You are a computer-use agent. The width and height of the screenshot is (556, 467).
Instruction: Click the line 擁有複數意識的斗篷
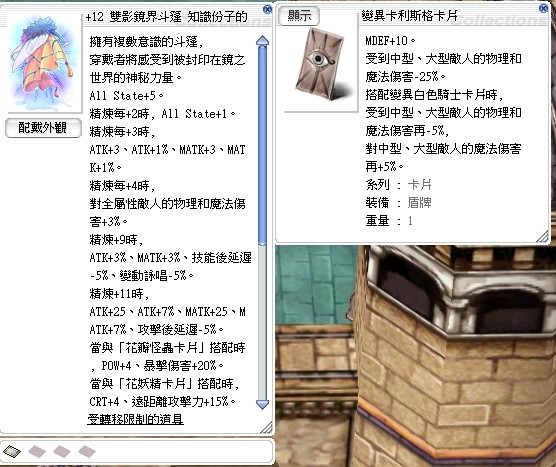146,42
